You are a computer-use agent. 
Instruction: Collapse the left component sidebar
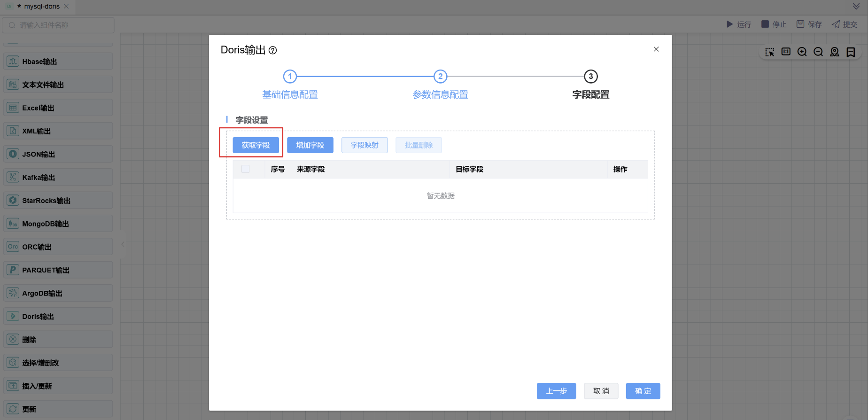click(x=123, y=244)
